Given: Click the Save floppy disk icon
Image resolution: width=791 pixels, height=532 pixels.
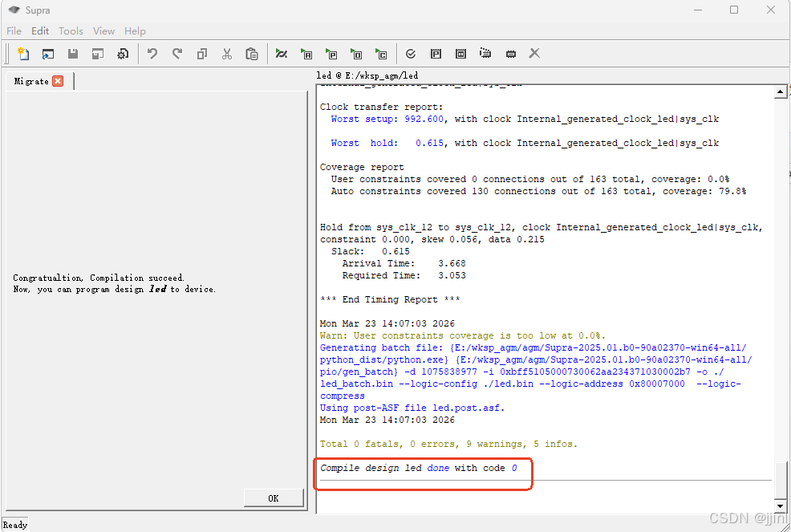Looking at the screenshot, I should point(73,54).
